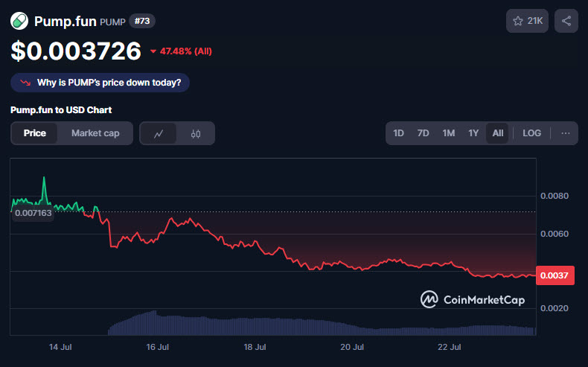Click the Pump.fun to USD Chart title
The image size is (588, 367).
click(x=61, y=110)
